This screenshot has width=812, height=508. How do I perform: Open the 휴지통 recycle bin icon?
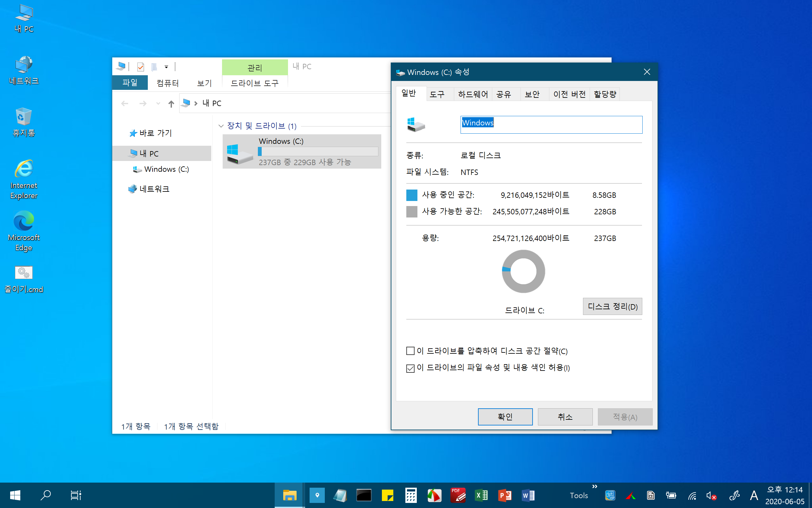pos(24,122)
